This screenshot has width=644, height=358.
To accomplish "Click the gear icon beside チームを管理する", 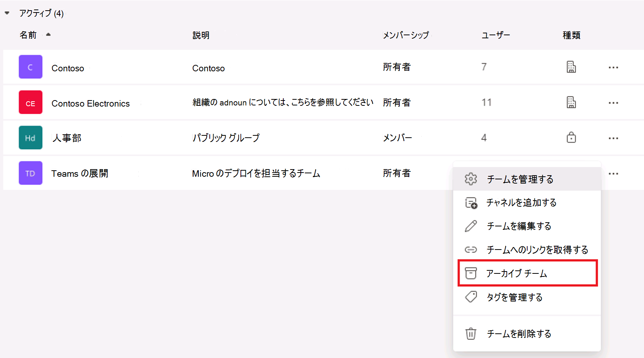I will [471, 179].
